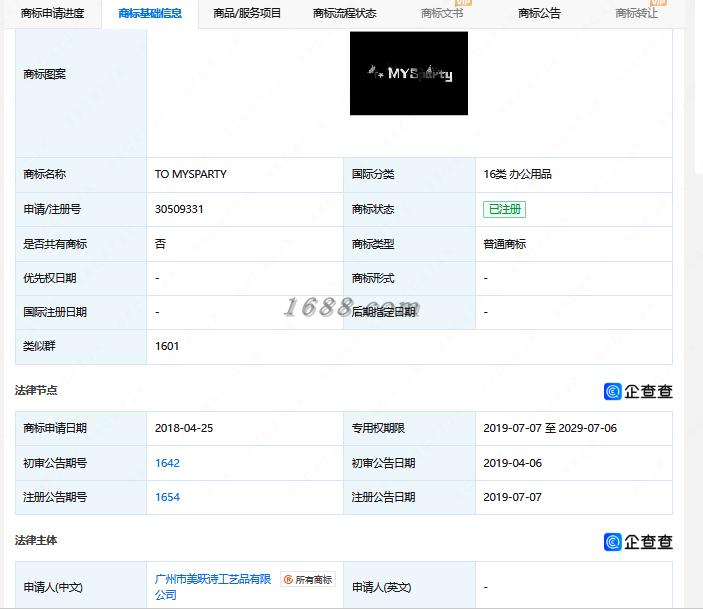
Task: Click the 申请人(英文) label cell
Action: (409, 587)
